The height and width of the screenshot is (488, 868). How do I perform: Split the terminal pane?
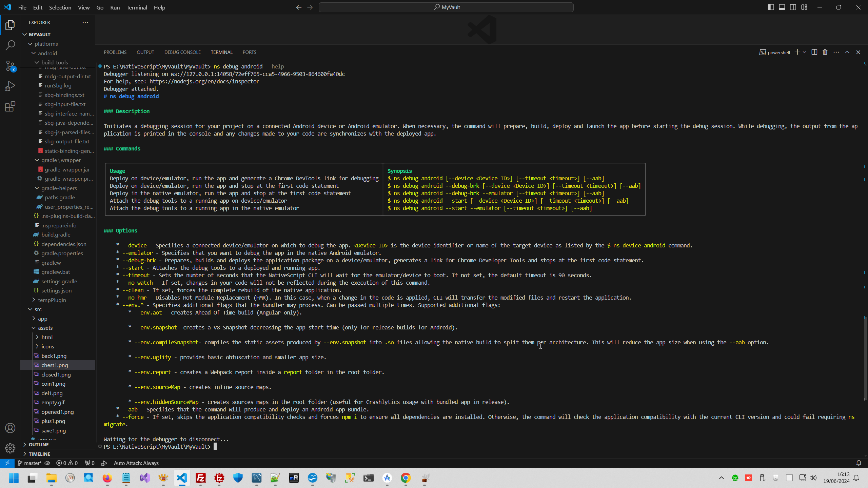tap(814, 52)
